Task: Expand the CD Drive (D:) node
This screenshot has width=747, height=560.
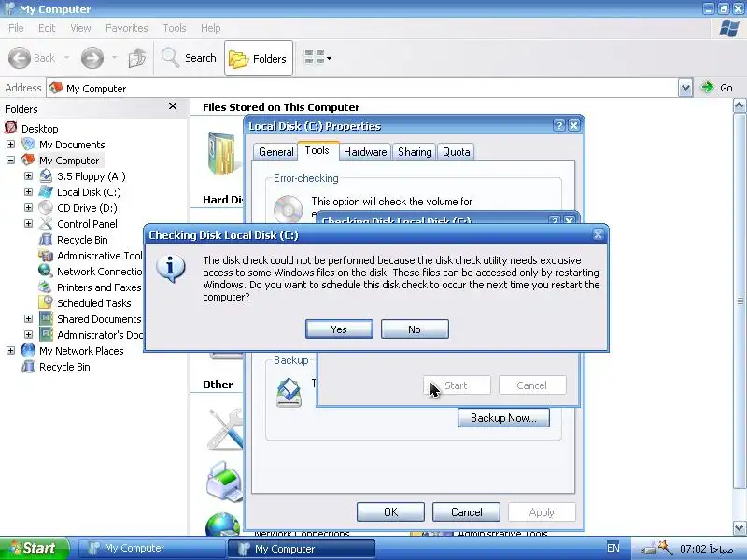Action: [x=28, y=207]
